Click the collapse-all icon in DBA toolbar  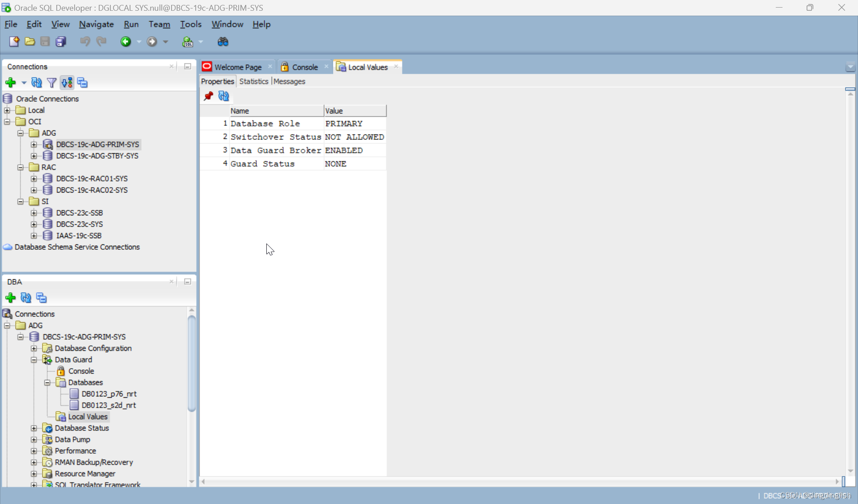pos(42,298)
